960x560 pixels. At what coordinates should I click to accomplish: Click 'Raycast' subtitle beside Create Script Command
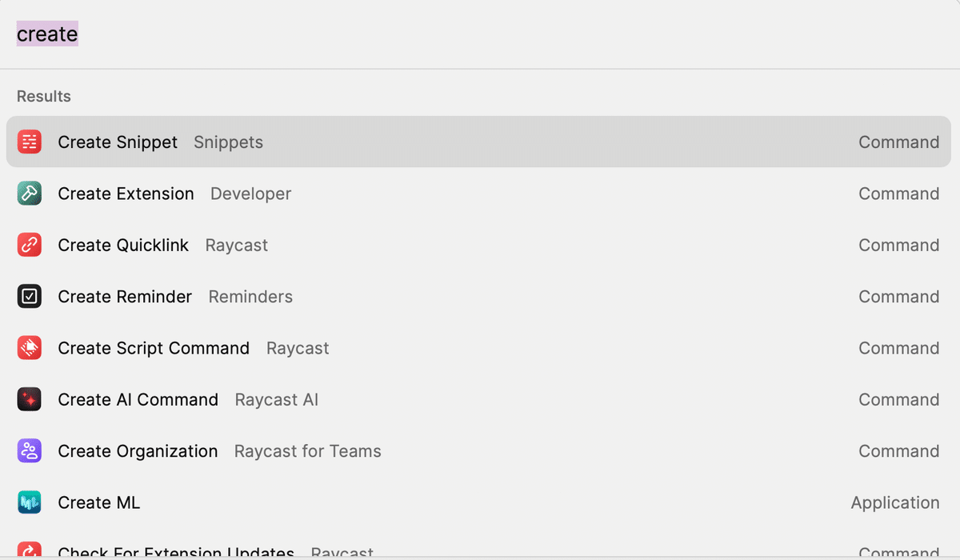click(298, 348)
